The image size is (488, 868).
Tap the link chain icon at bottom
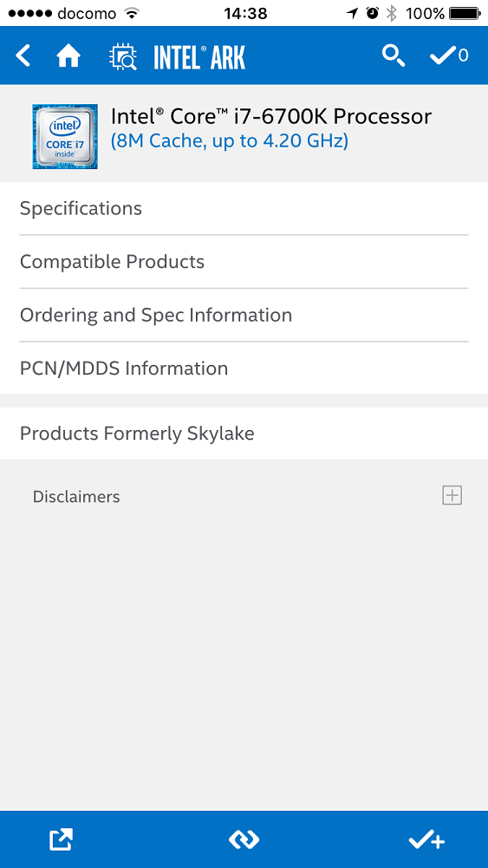pyautogui.click(x=244, y=839)
